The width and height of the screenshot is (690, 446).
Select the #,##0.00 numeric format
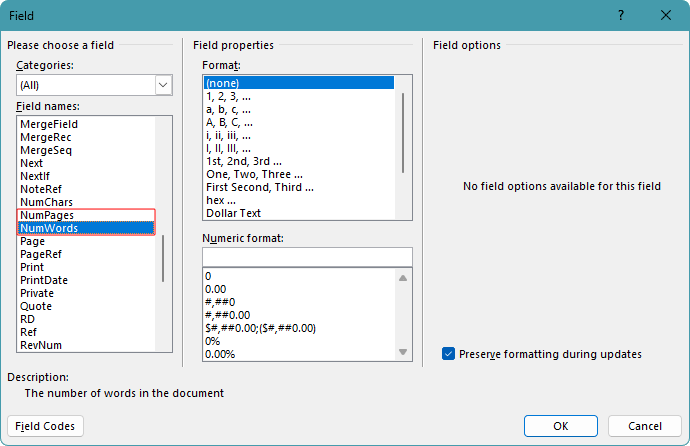tap(227, 314)
